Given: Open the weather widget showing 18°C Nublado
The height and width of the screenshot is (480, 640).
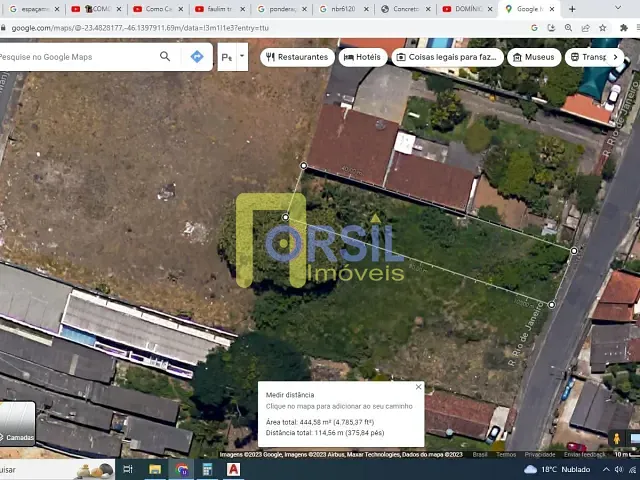Looking at the screenshot, I should [x=557, y=469].
